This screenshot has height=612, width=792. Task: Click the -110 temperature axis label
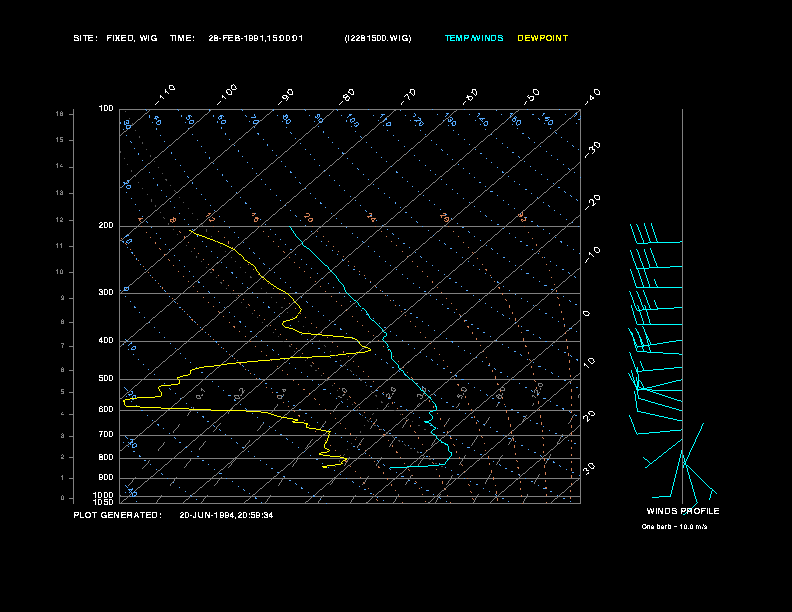[165, 95]
